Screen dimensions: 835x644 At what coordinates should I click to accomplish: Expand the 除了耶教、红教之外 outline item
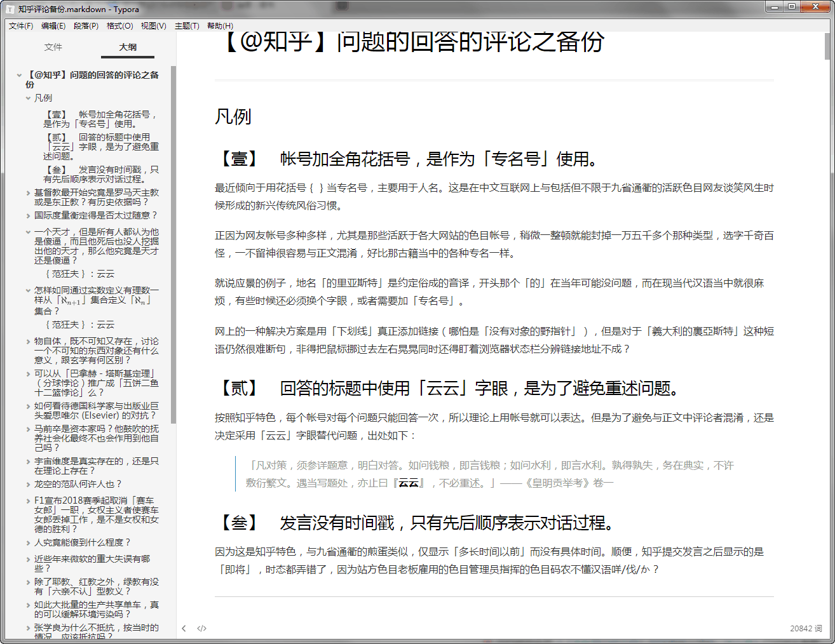pyautogui.click(x=28, y=582)
